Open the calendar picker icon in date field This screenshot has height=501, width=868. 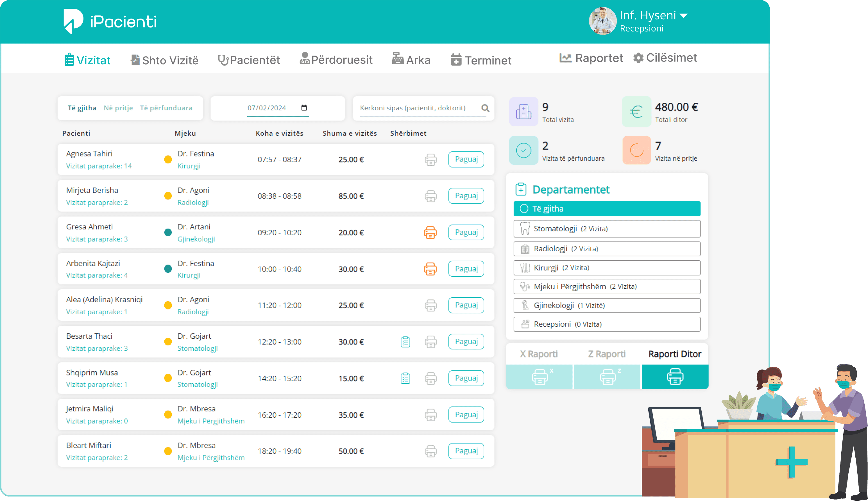(304, 108)
